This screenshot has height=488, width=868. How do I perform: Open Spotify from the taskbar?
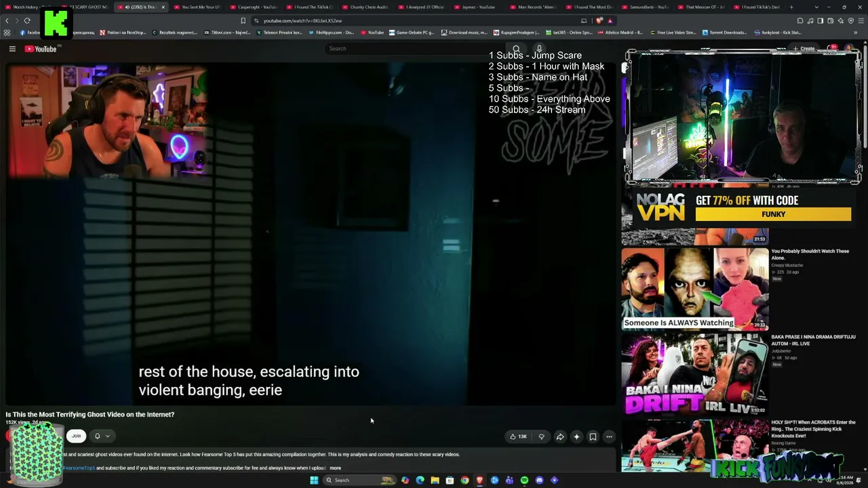click(524, 481)
